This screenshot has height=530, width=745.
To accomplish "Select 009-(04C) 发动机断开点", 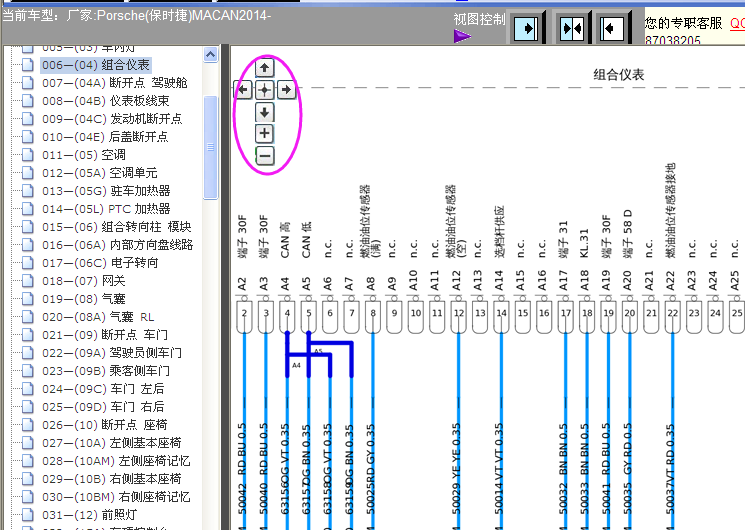I will 112,119.
